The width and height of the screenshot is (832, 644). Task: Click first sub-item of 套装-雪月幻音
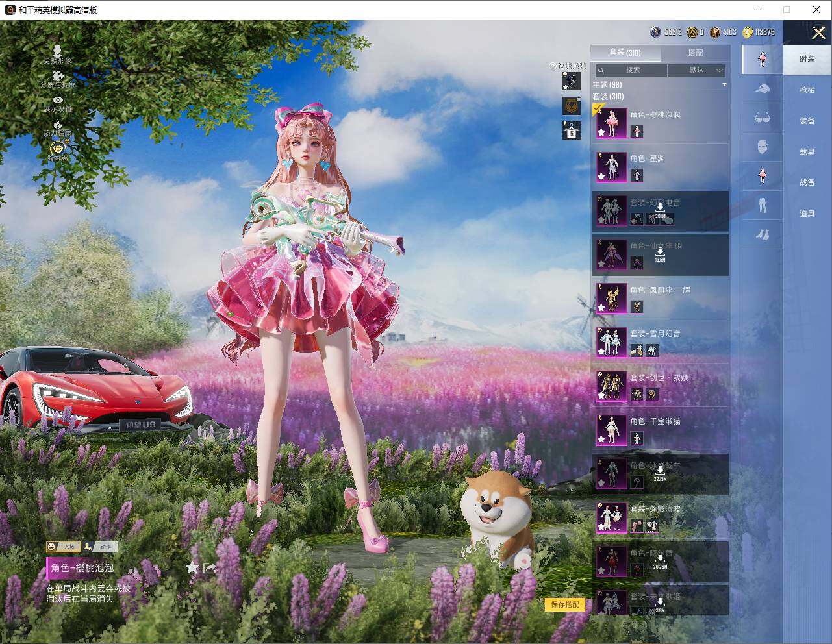pyautogui.click(x=637, y=351)
